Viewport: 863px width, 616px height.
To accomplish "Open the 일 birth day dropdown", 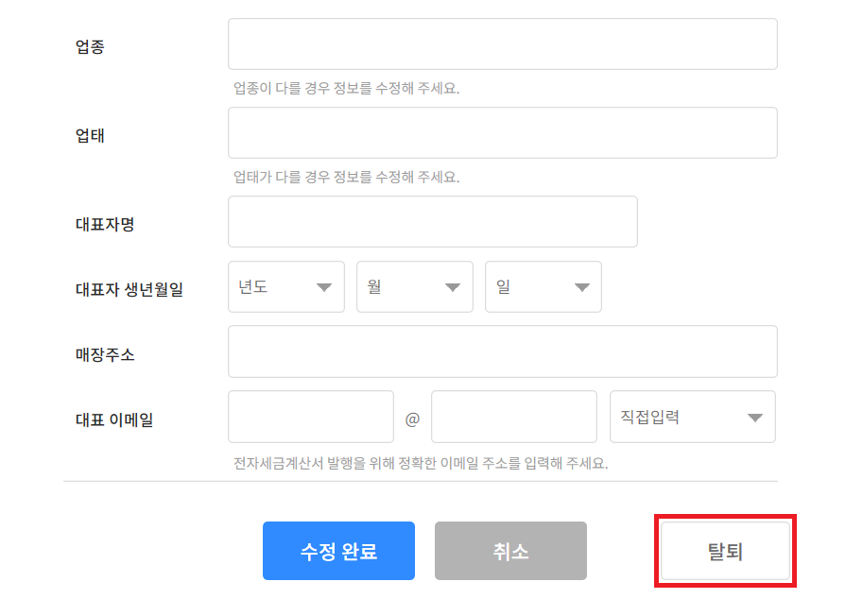I will click(544, 286).
